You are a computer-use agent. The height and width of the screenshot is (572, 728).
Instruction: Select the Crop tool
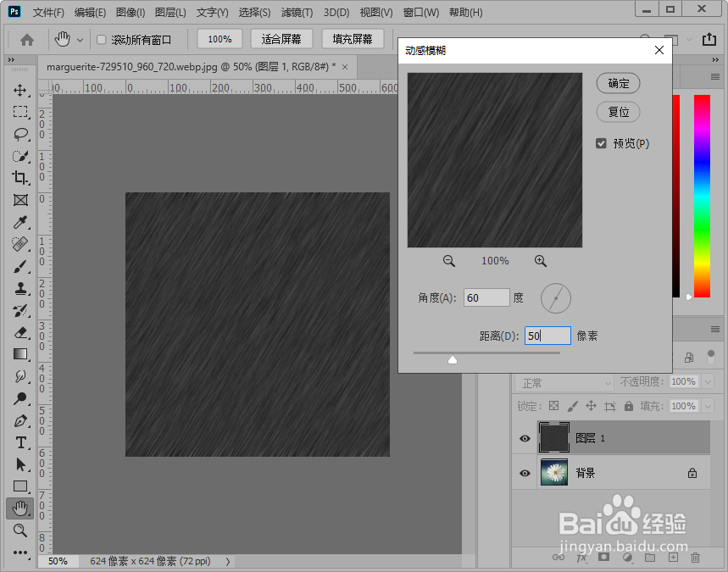tap(19, 178)
